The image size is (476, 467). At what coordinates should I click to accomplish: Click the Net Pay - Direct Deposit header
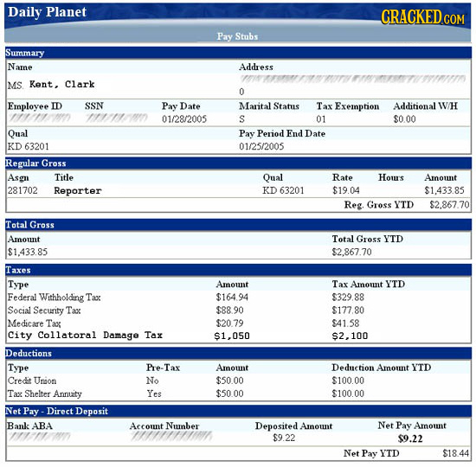pos(238,411)
